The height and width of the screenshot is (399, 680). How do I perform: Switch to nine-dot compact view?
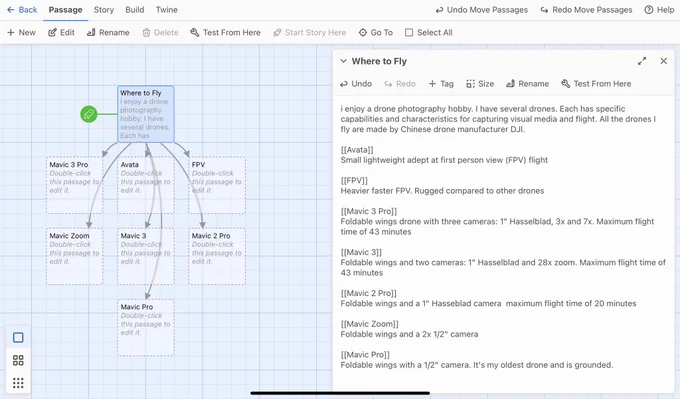[x=18, y=383]
